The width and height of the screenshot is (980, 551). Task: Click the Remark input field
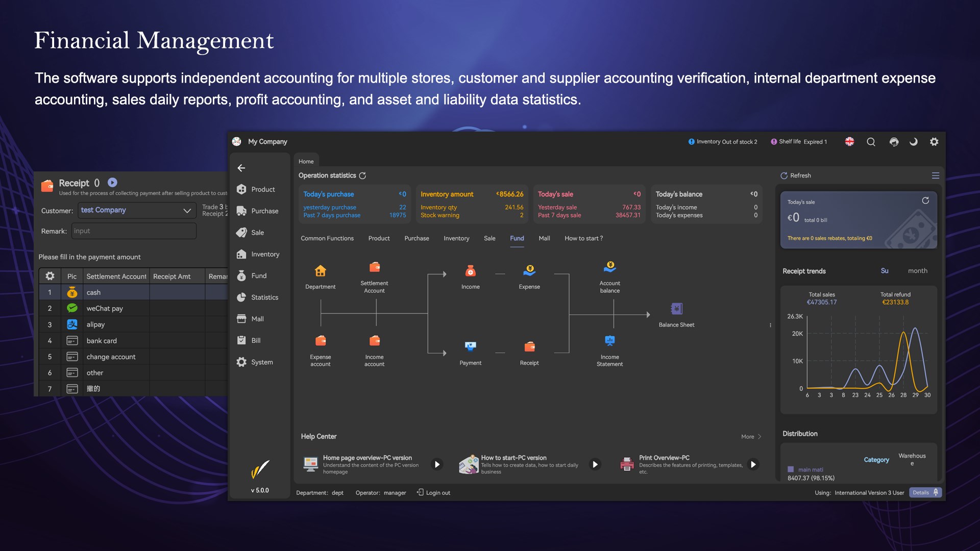click(x=134, y=231)
